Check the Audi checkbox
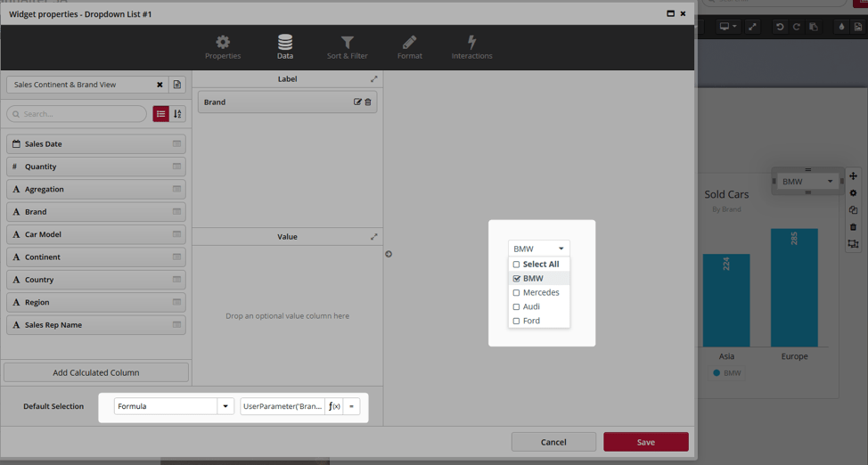868x465 pixels. click(x=517, y=306)
